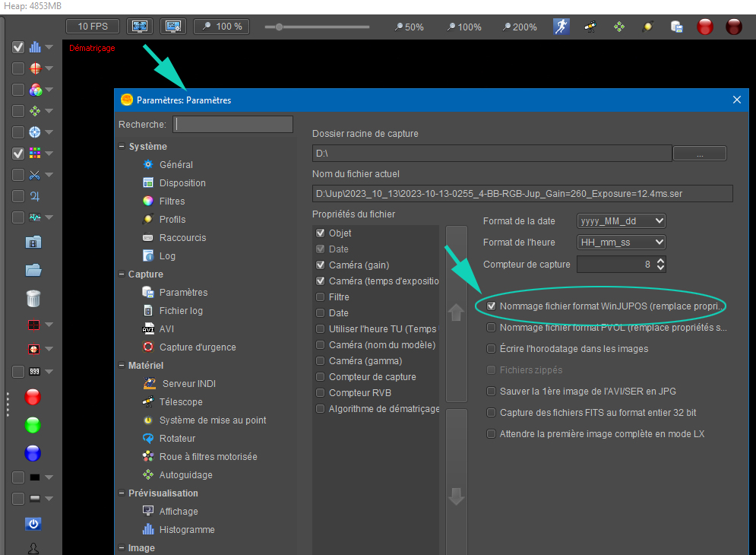This screenshot has width=756, height=555.
Task: Click the running man icon in top toolbar
Action: pyautogui.click(x=561, y=27)
